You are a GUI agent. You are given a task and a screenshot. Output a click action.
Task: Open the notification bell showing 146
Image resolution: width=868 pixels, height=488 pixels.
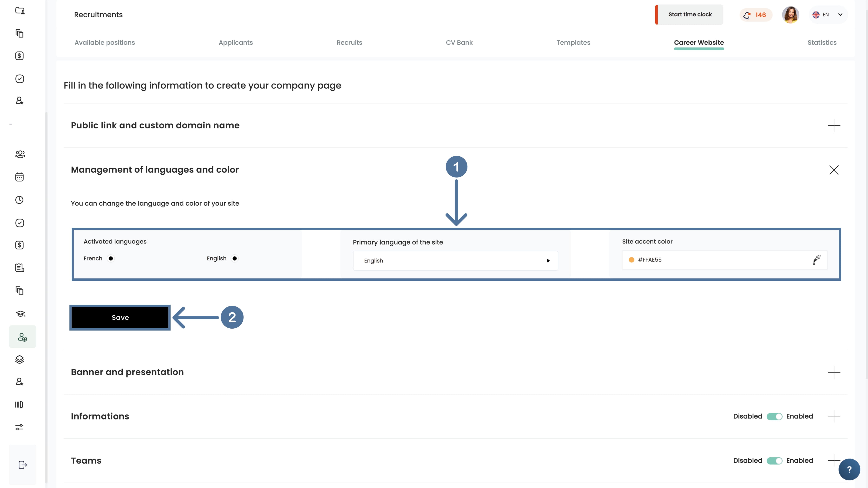756,15
